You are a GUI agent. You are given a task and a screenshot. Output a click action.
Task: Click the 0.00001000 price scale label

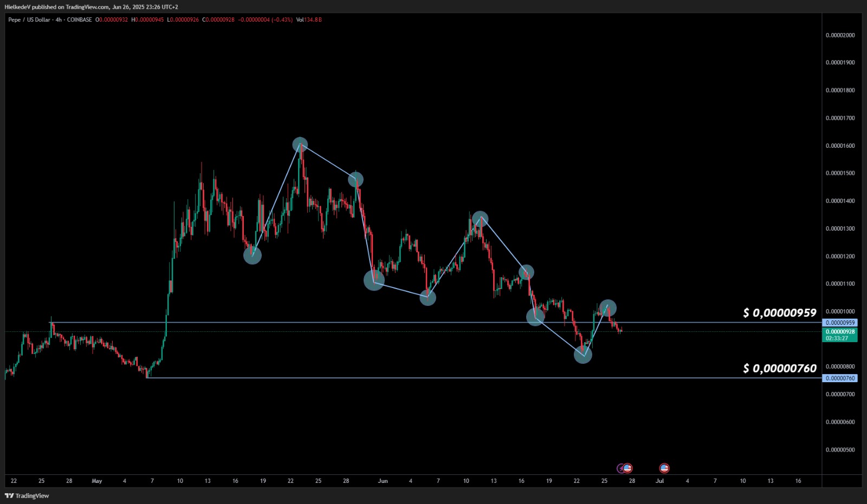[840, 311]
